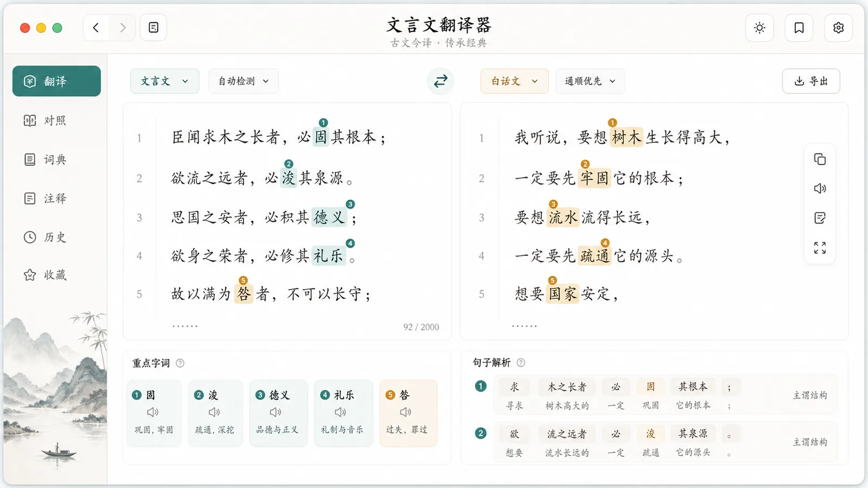Open the 注释 sidebar tab
This screenshot has height=488, width=868.
click(56, 198)
